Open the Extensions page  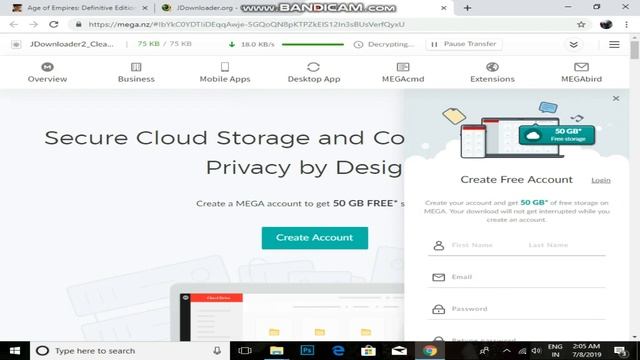pyautogui.click(x=492, y=72)
